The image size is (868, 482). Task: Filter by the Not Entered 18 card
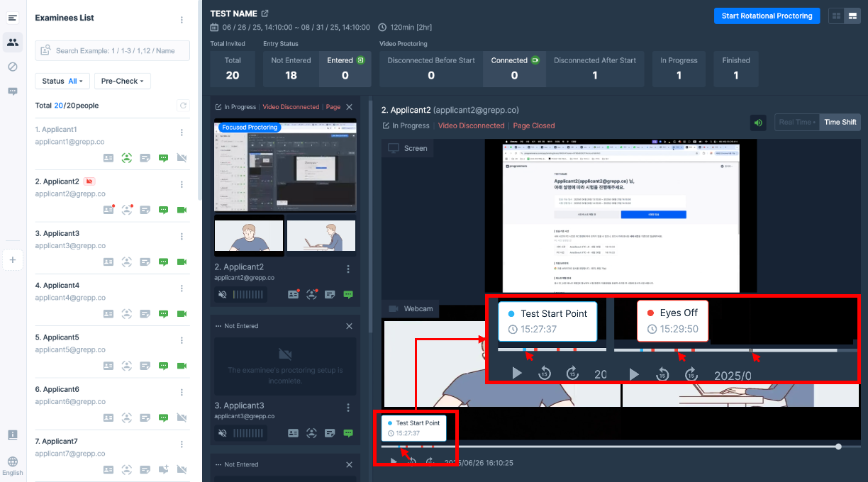point(291,69)
